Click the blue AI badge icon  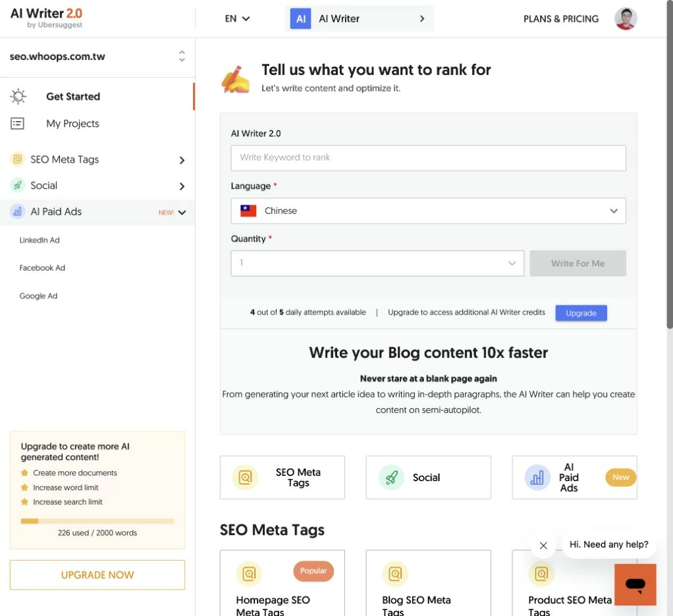[x=300, y=19]
